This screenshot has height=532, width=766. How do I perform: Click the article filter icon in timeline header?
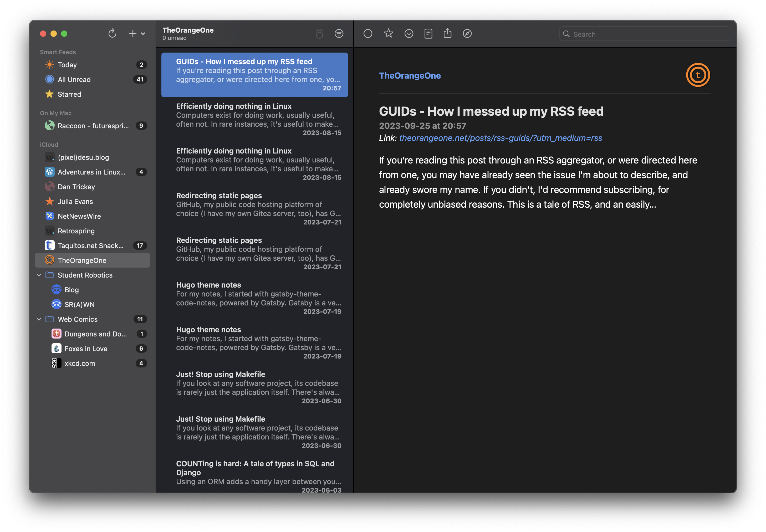[339, 33]
